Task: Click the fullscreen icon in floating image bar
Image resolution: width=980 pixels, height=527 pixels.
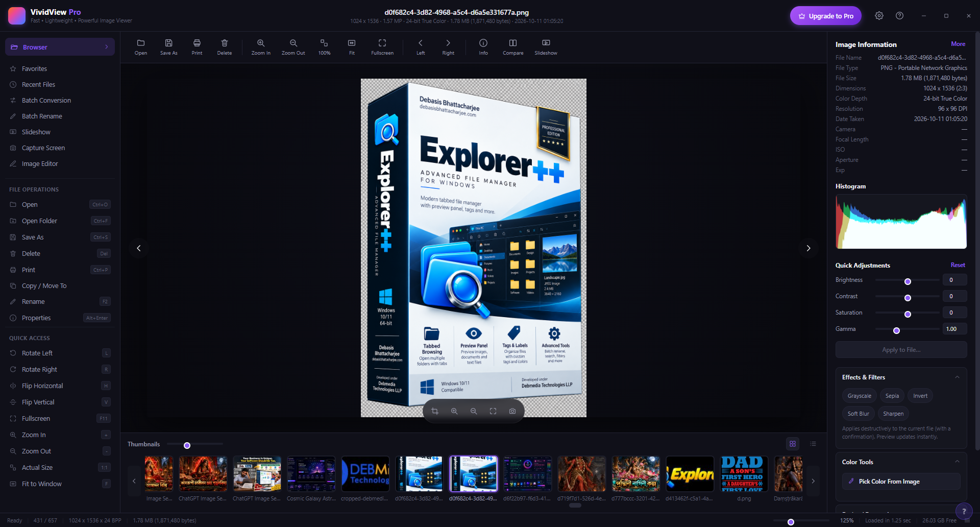Action: tap(493, 411)
